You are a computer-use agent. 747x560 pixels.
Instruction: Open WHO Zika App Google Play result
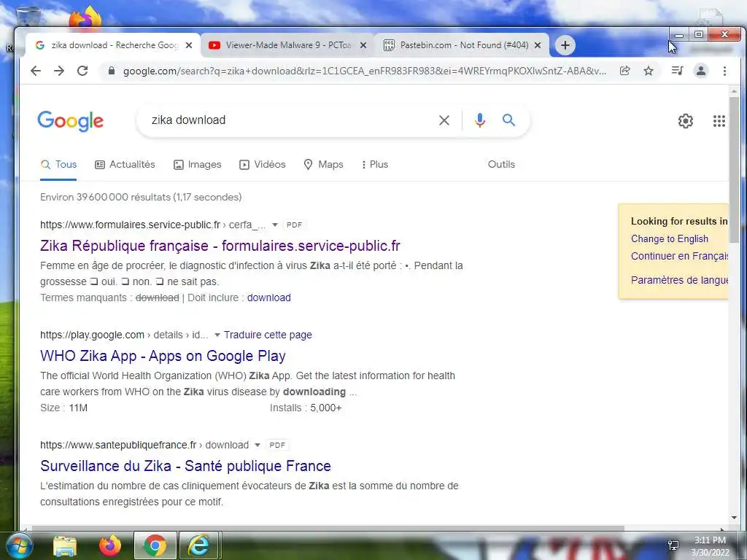click(x=163, y=356)
